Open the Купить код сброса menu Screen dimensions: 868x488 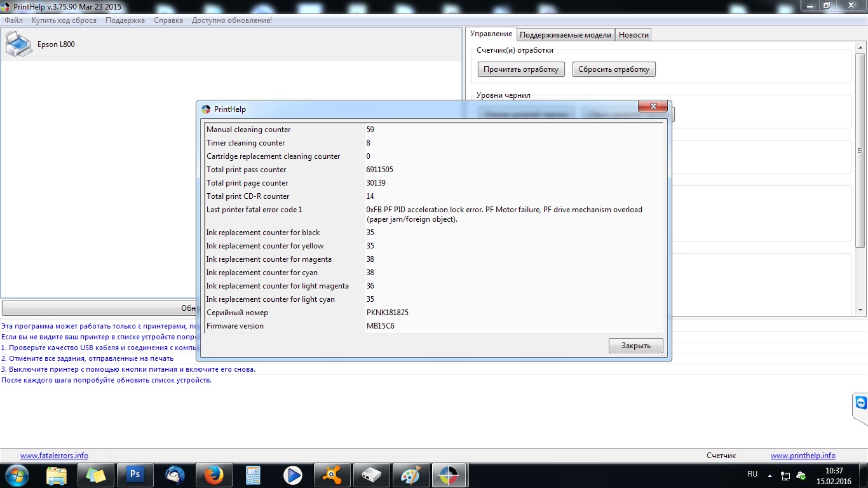tap(64, 20)
